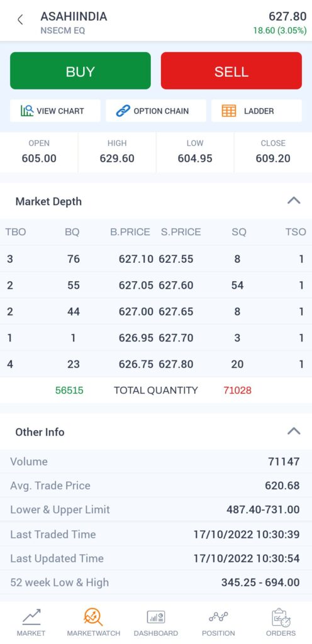The width and height of the screenshot is (312, 644).
Task: Tap the green BUY button
Action: (81, 70)
